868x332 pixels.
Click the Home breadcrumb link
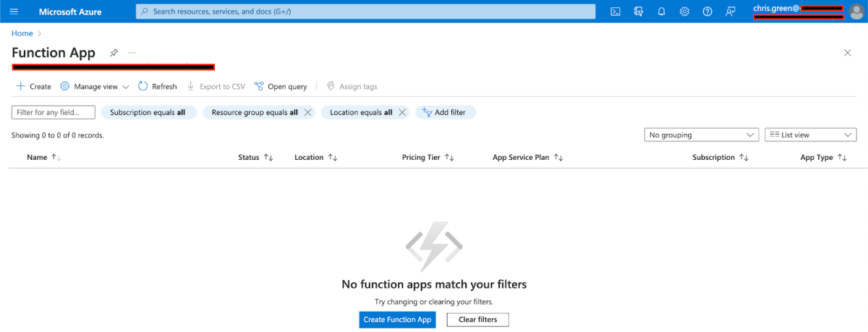point(22,33)
